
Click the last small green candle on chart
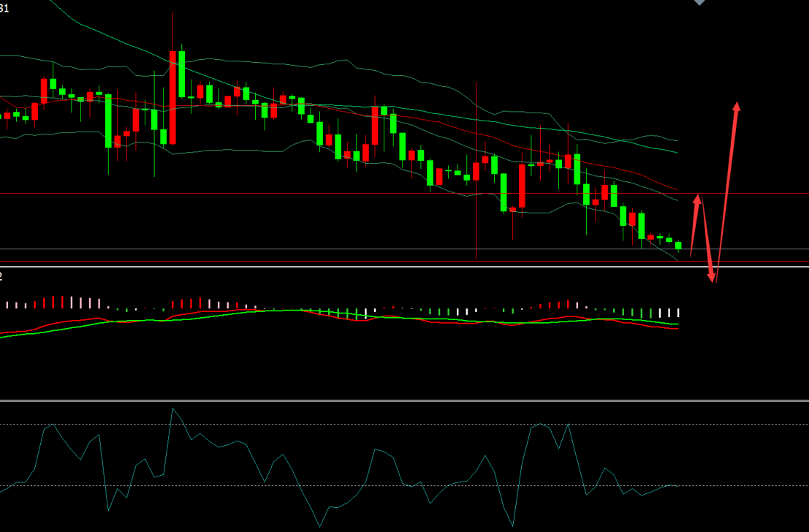coord(678,246)
